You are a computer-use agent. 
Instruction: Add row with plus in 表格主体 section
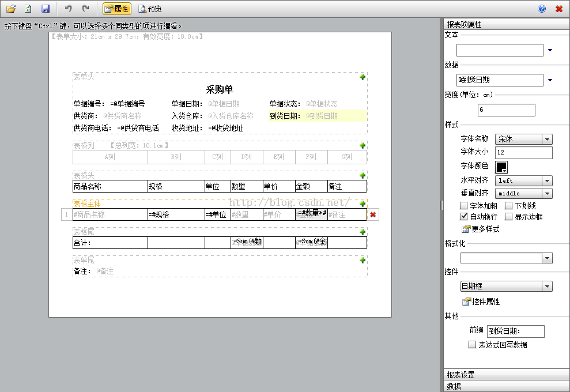(363, 203)
